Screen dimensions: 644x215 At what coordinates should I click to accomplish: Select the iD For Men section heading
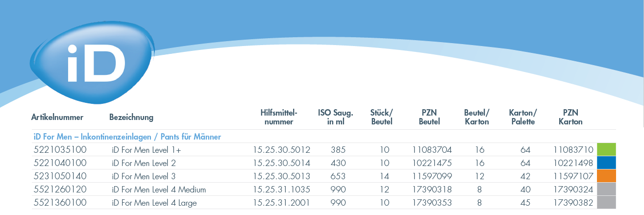click(127, 137)
